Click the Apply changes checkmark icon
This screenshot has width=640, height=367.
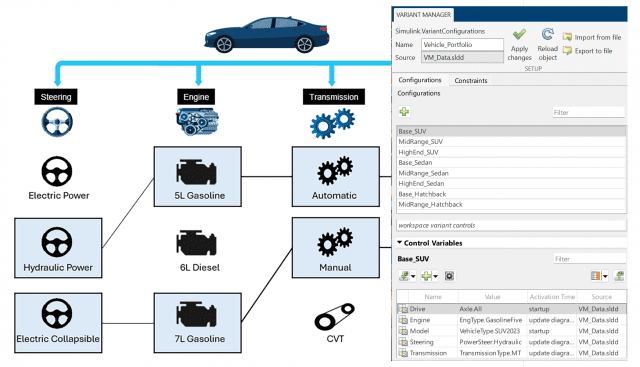[519, 35]
